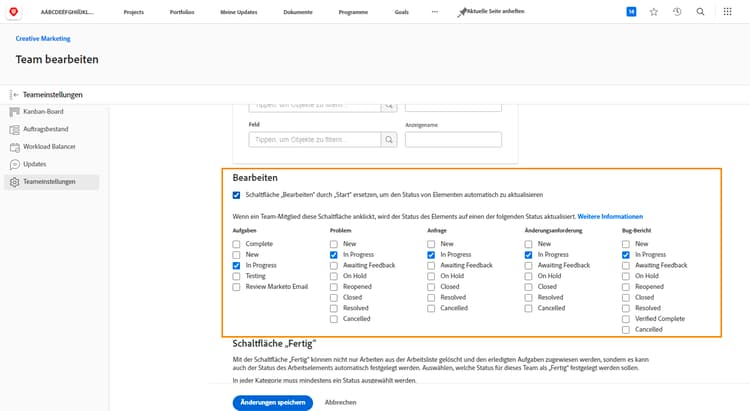Check Awaiting Feedback under Anfrage
The height and width of the screenshot is (411, 750).
[x=431, y=266]
